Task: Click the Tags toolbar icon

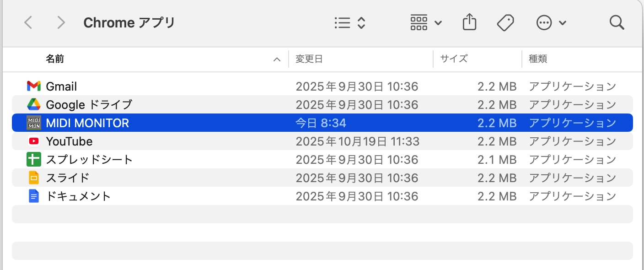Action: [505, 22]
